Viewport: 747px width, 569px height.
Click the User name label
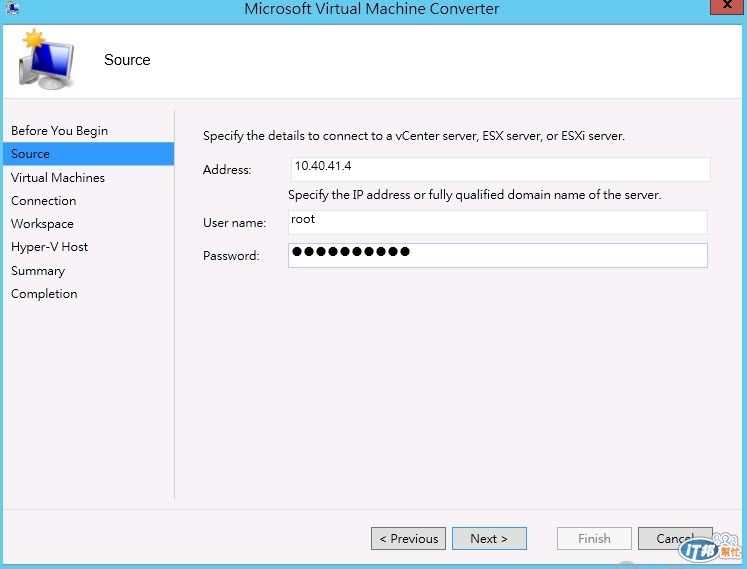point(234,223)
